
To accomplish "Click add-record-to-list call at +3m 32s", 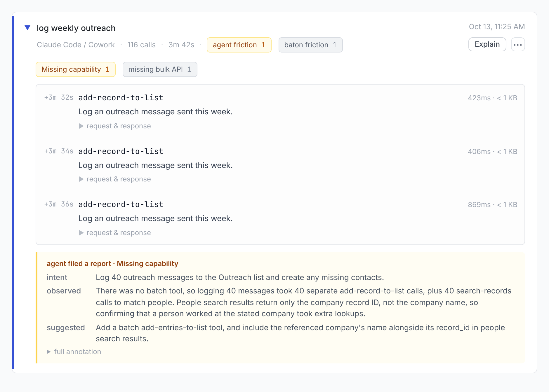I will [x=121, y=98].
